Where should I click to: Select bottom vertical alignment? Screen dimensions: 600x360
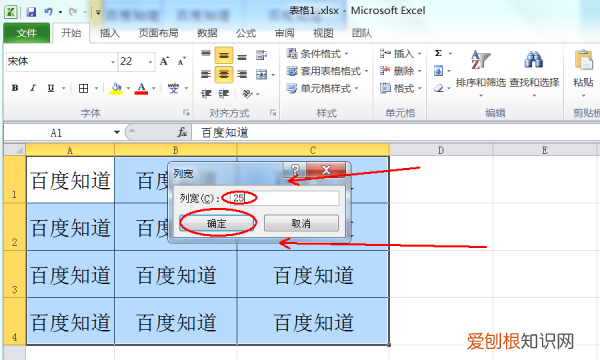pyautogui.click(x=242, y=56)
